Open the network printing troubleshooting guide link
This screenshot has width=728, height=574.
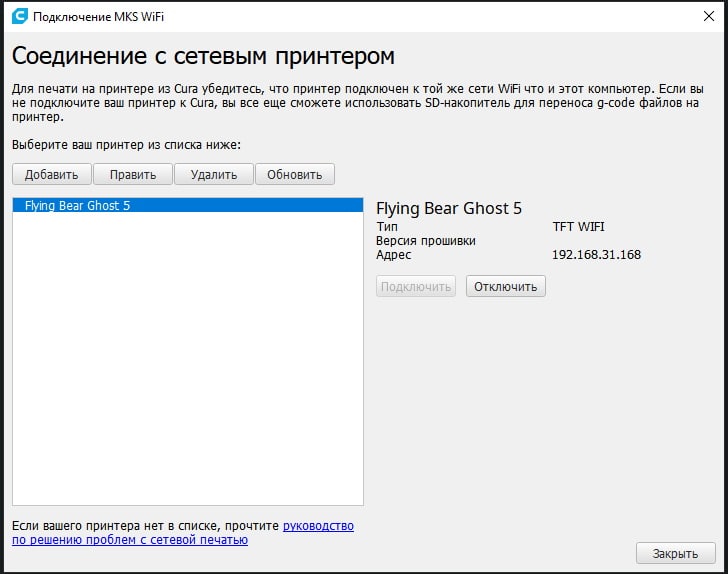point(183,533)
